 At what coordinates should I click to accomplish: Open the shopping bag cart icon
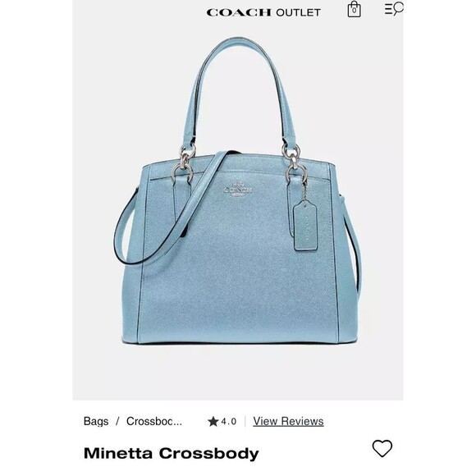coord(354,9)
